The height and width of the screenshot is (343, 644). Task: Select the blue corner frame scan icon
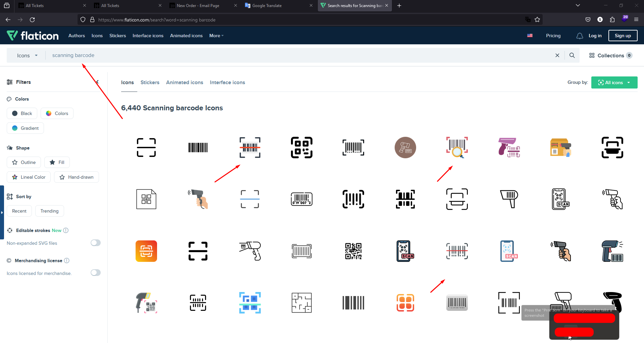(250, 199)
